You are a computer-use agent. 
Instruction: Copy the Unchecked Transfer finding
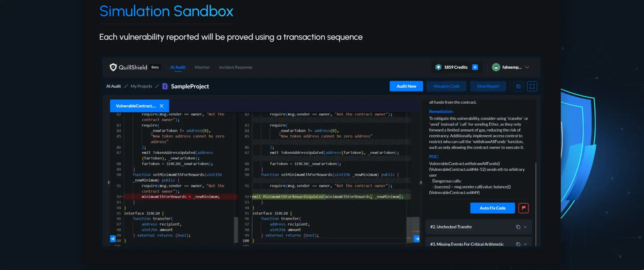pyautogui.click(x=518, y=227)
